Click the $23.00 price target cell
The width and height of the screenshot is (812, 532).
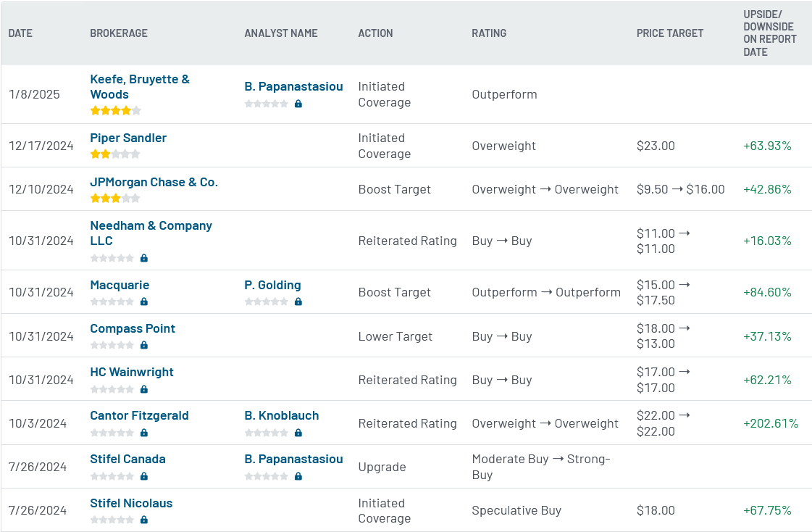pyautogui.click(x=656, y=146)
